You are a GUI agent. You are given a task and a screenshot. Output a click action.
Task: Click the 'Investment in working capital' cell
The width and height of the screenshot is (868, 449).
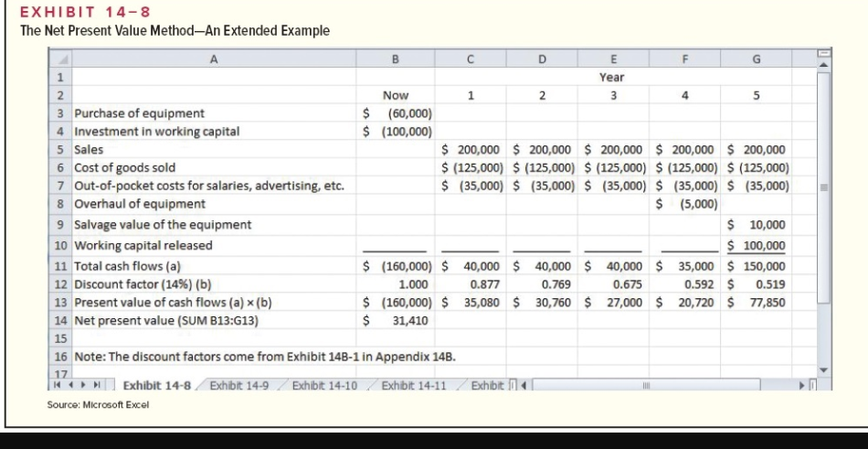[x=214, y=132]
